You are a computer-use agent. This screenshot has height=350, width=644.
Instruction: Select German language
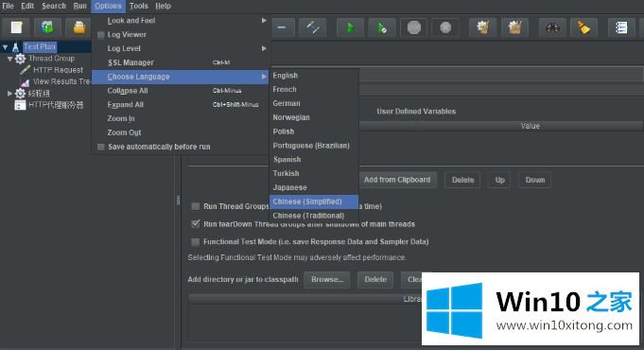(x=314, y=103)
